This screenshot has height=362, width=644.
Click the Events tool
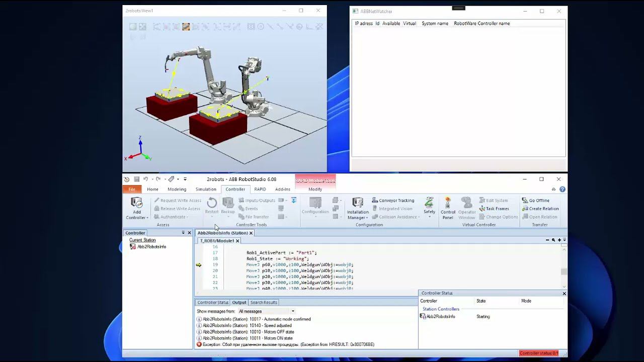coord(248,209)
